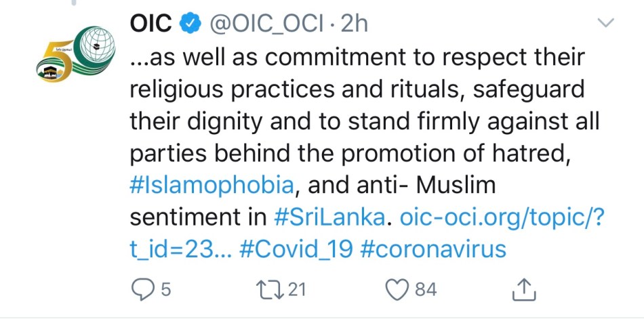Click the reply speech bubble icon

(141, 290)
